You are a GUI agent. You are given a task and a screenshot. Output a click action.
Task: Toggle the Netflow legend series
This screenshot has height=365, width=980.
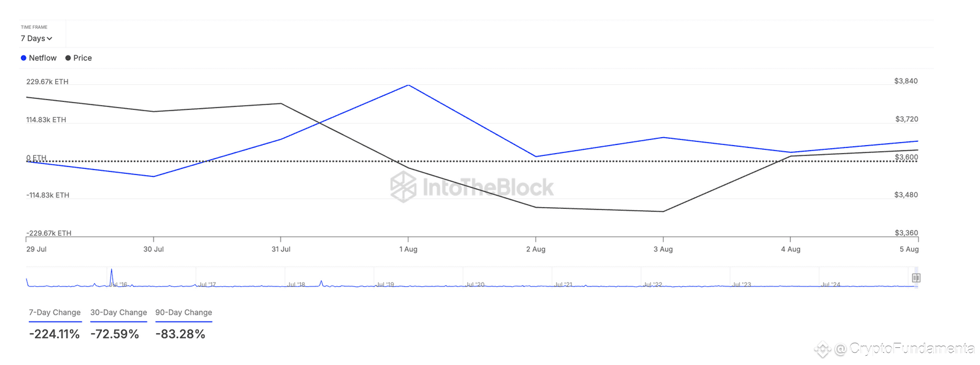click(39, 58)
